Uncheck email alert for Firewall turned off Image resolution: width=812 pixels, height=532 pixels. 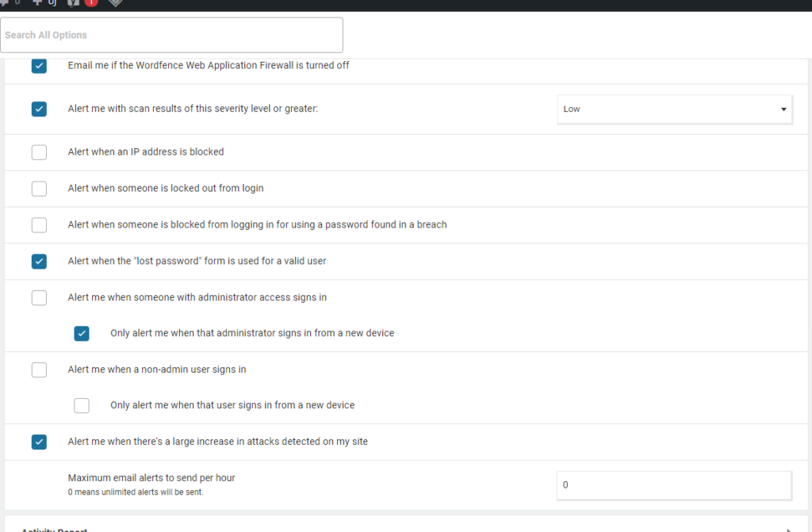tap(39, 66)
